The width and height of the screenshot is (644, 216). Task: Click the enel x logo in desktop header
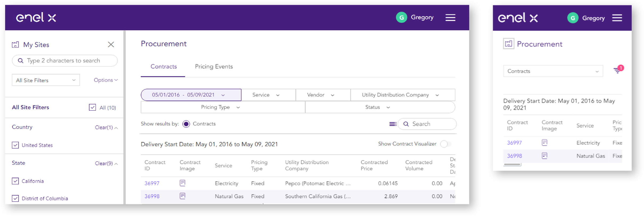click(x=36, y=18)
